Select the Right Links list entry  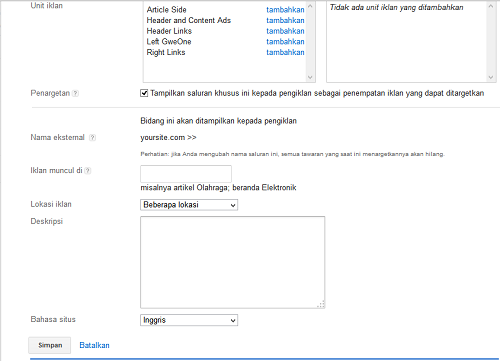pyautogui.click(x=166, y=52)
